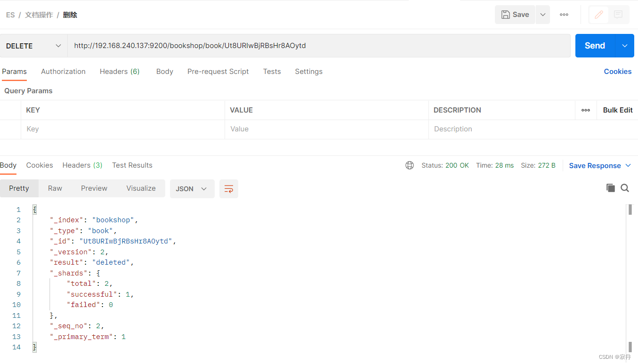This screenshot has width=638, height=364.
Task: Click the request URL field
Action: 319,46
